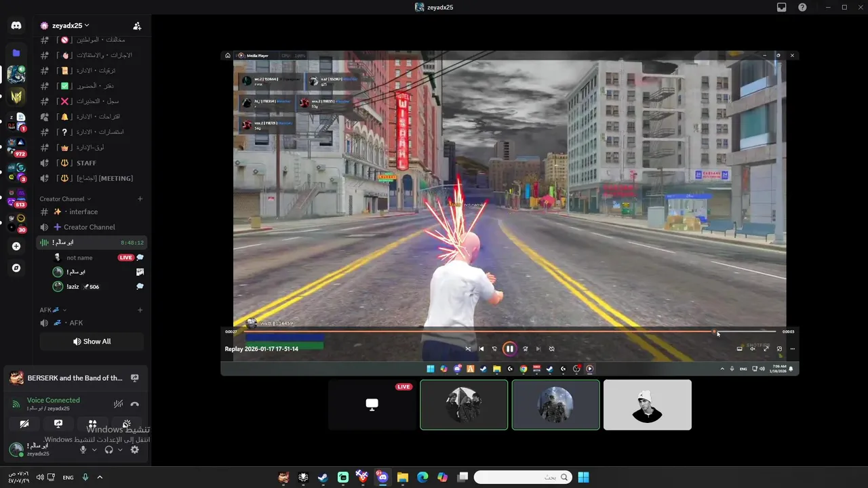Open Discord help question mark icon

(x=802, y=7)
